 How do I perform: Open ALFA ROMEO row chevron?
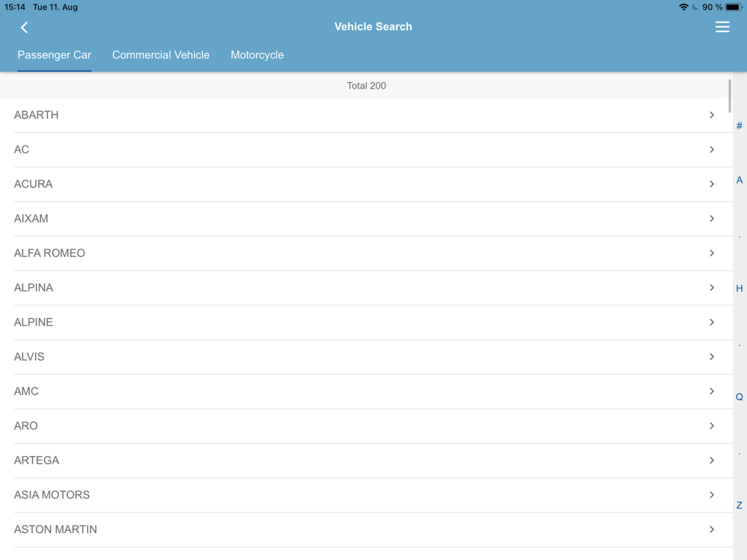pyautogui.click(x=712, y=253)
